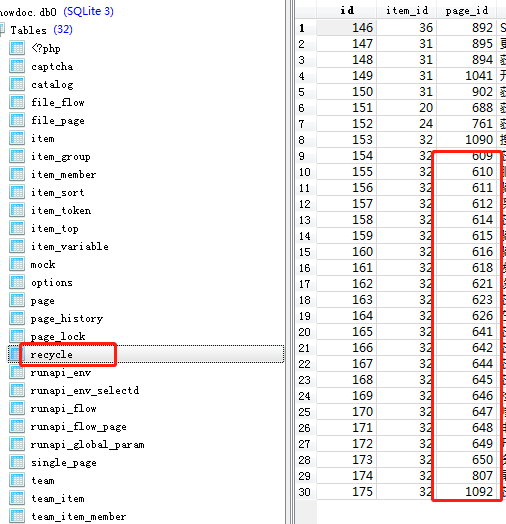This screenshot has height=524, width=506.
Task: Open the item table
Action: pyautogui.click(x=42, y=138)
